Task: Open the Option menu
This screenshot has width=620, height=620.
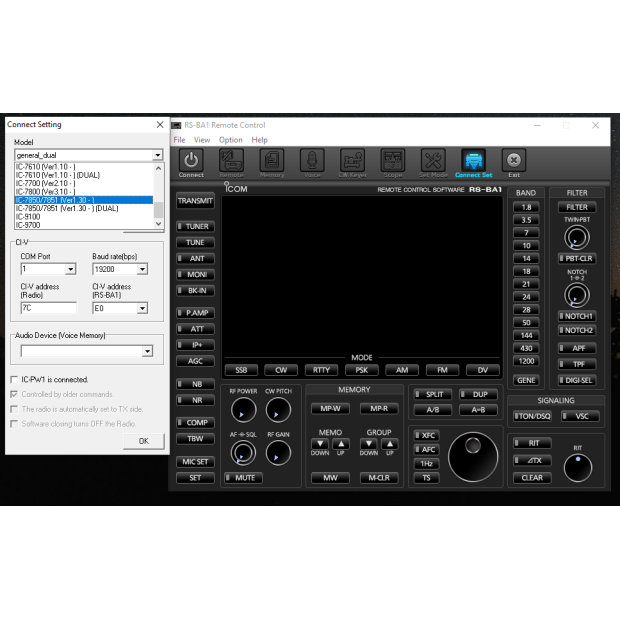Action: pos(231,140)
